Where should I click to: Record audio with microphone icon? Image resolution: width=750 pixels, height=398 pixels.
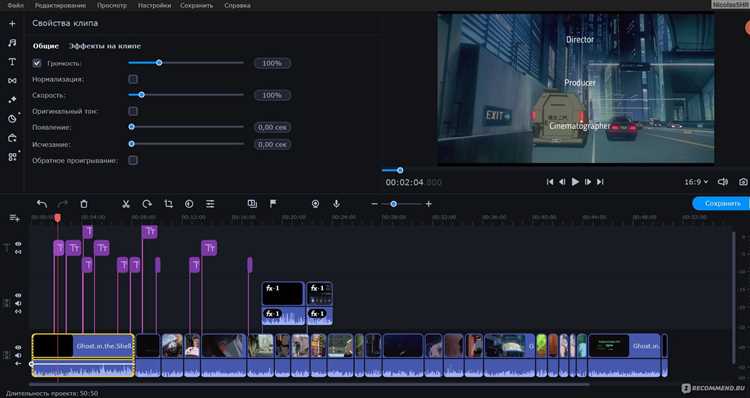336,204
